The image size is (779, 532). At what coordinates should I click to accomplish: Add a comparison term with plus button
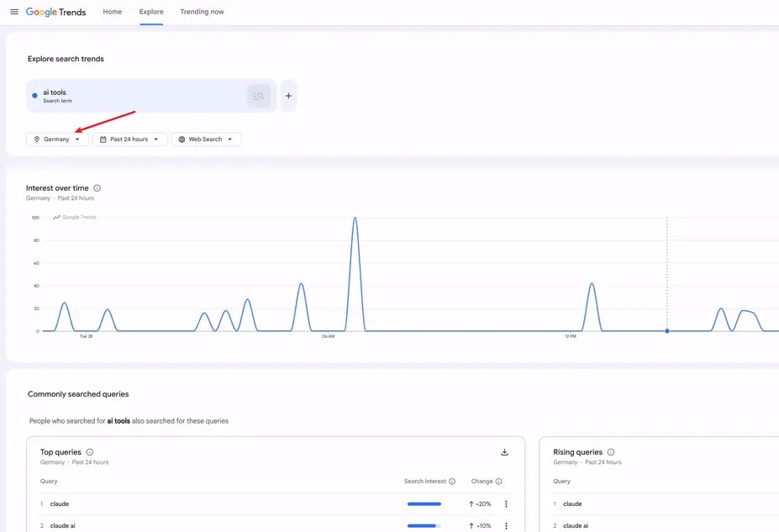[288, 96]
